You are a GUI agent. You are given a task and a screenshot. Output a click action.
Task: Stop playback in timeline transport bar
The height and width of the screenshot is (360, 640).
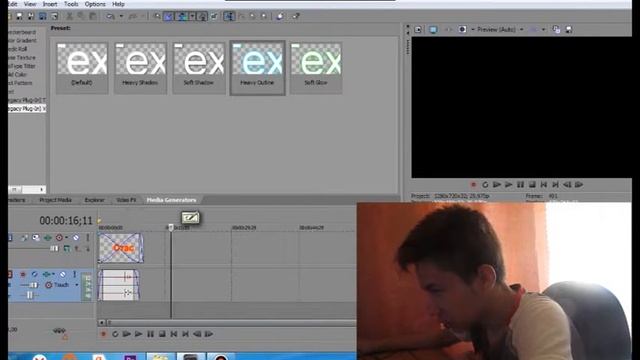162,334
